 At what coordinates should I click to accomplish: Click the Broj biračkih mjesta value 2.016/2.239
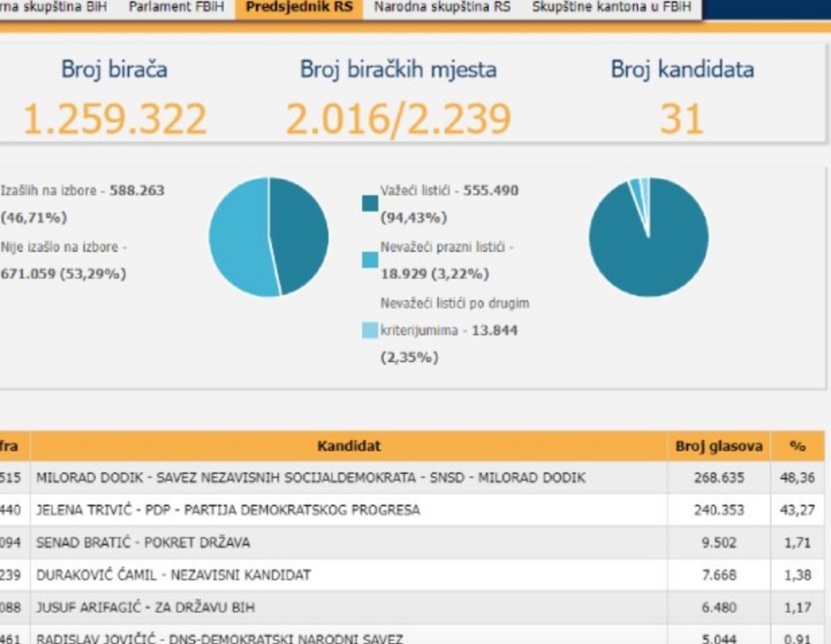(399, 119)
